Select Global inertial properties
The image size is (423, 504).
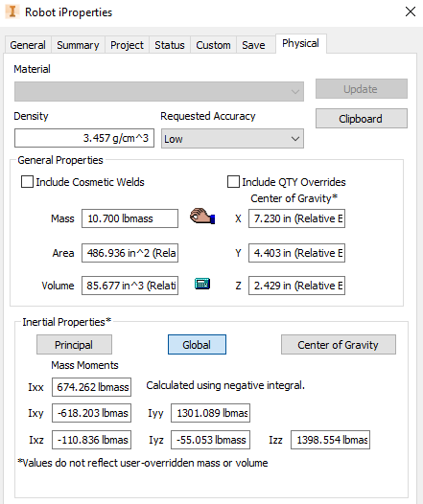coord(197,345)
